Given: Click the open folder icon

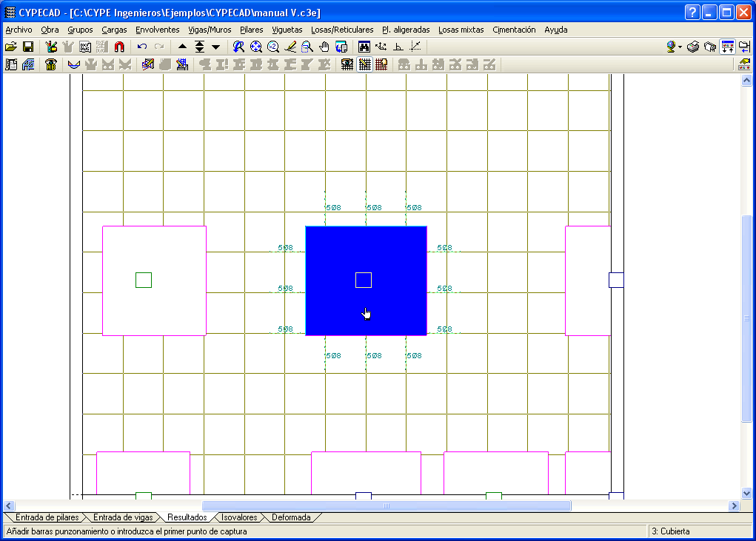Looking at the screenshot, I should [x=11, y=47].
